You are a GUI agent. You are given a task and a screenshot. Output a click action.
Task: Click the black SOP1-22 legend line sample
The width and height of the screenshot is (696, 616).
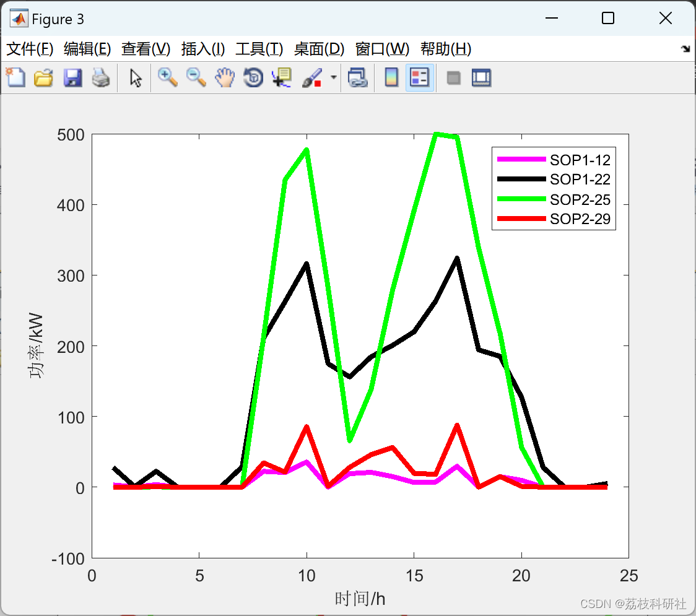click(x=521, y=179)
